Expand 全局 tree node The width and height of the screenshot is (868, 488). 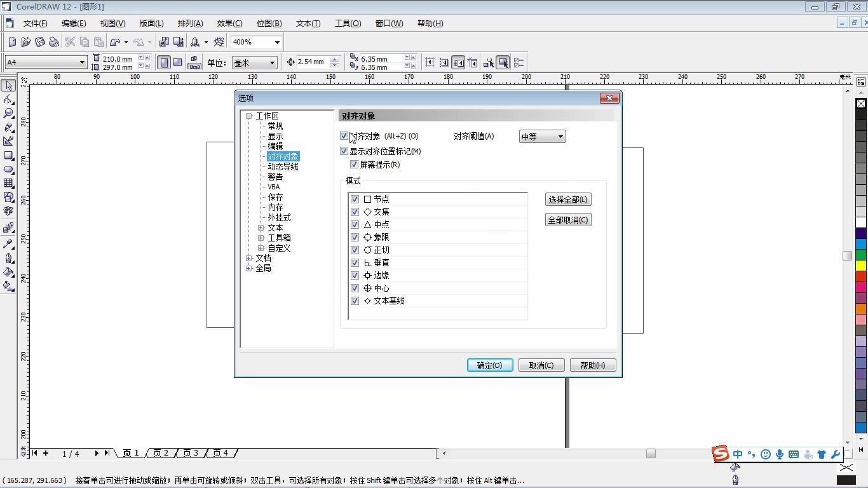tap(249, 268)
